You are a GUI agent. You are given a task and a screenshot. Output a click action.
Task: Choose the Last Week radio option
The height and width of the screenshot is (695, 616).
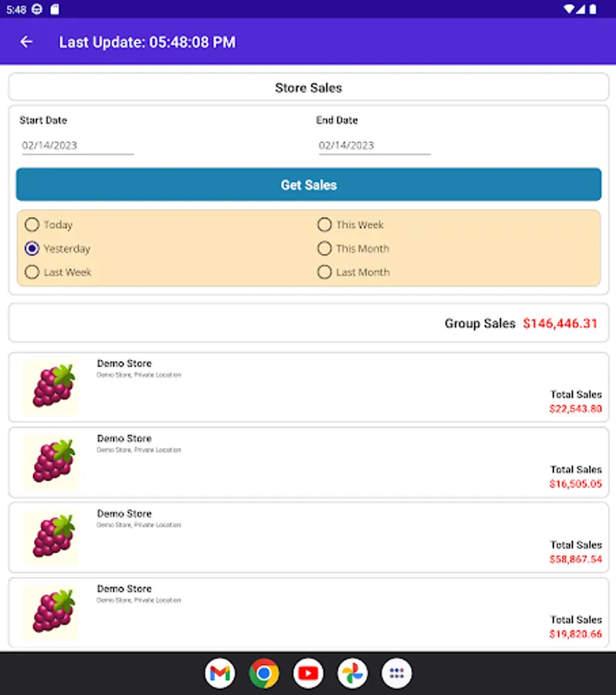[32, 272]
